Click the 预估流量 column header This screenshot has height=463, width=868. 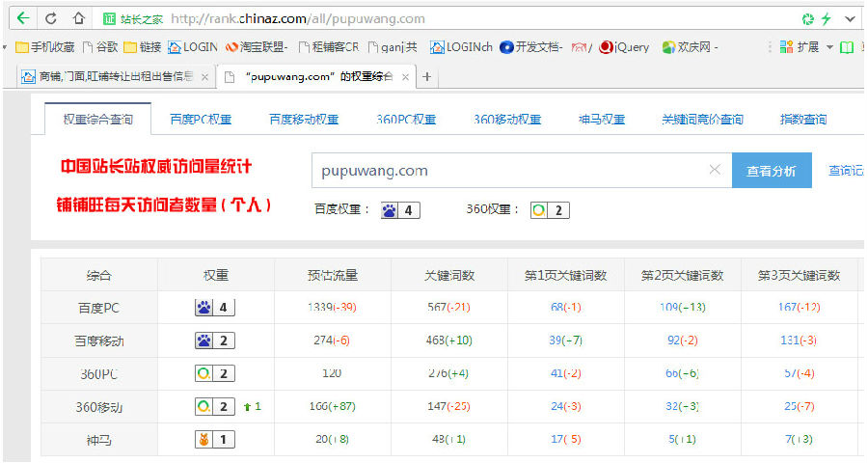(x=333, y=275)
